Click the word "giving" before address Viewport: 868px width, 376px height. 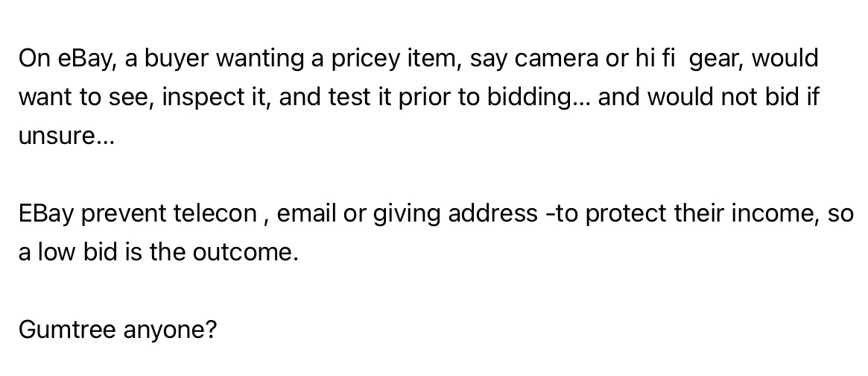407,215
